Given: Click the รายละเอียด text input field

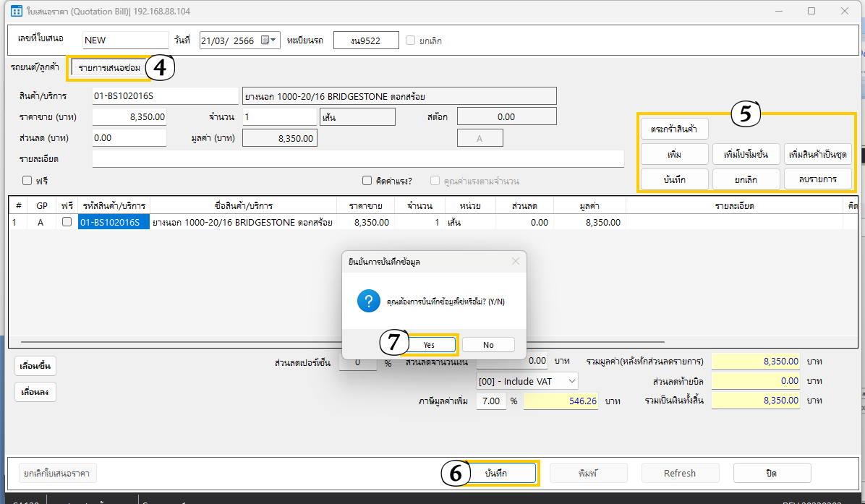Looking at the screenshot, I should 357,158.
